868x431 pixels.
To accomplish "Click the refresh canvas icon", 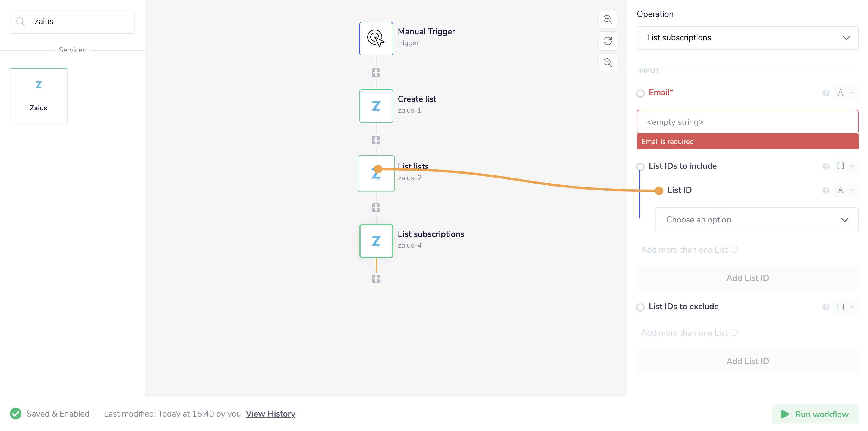I will 607,41.
